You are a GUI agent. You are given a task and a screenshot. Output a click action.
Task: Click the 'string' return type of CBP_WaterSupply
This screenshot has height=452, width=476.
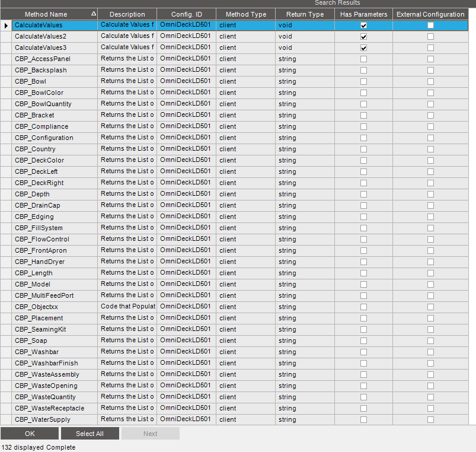click(x=287, y=419)
